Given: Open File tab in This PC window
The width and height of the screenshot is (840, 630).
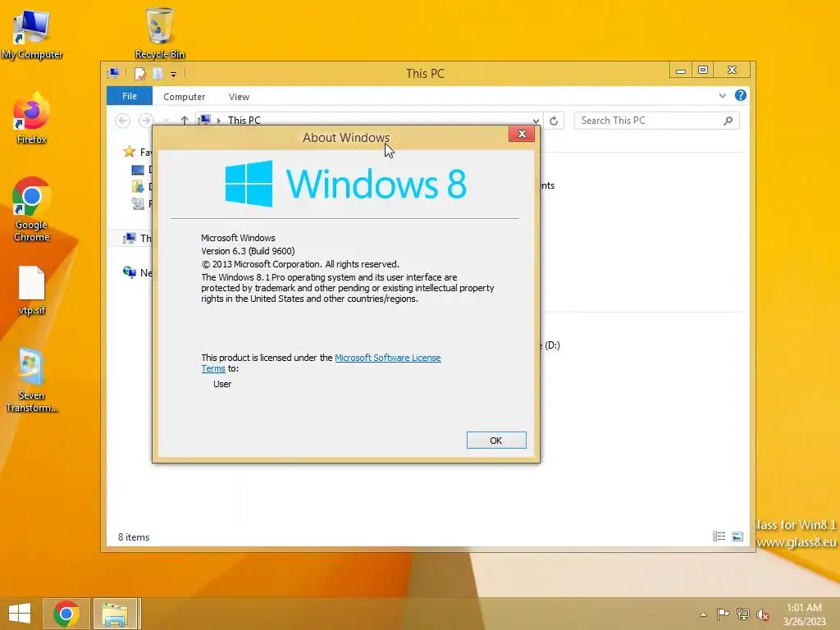Looking at the screenshot, I should (x=129, y=96).
